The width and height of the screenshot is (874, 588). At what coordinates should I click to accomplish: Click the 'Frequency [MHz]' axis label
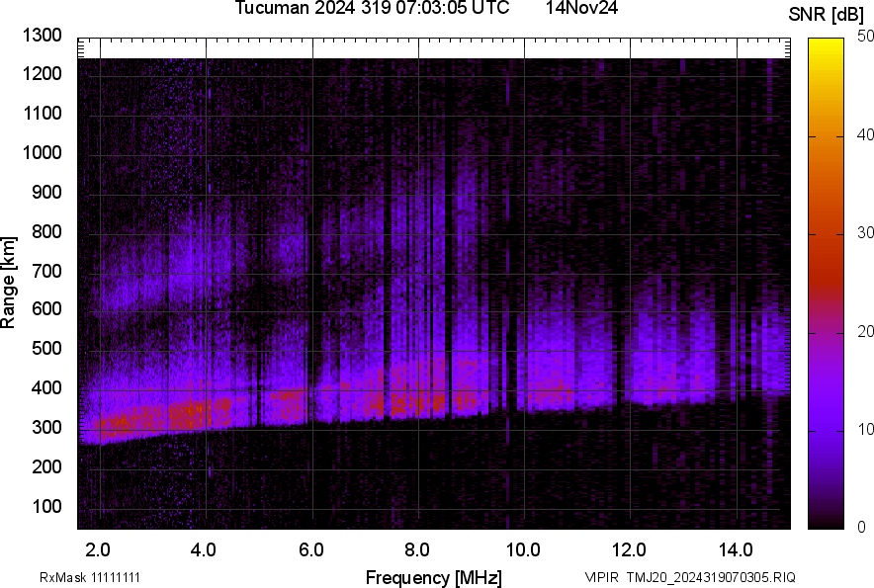434,577
